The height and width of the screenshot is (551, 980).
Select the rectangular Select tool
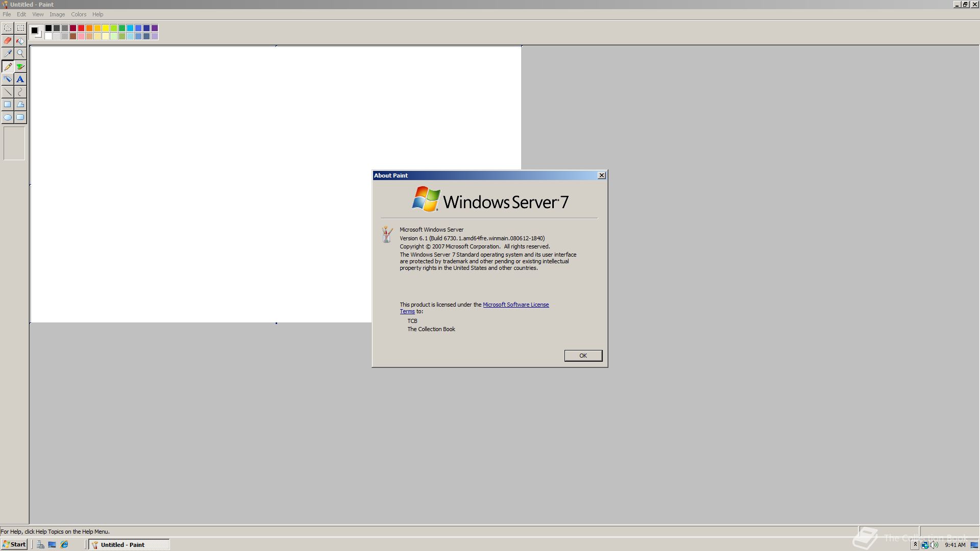pos(20,28)
